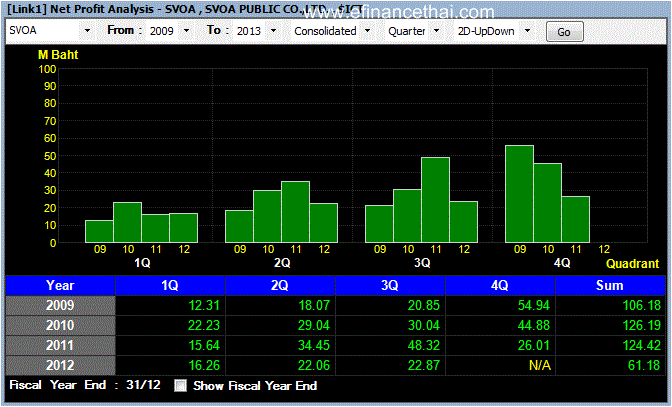Image resolution: width=672 pixels, height=407 pixels.
Task: Click the 1Q chart bar for year 09
Action: [99, 231]
